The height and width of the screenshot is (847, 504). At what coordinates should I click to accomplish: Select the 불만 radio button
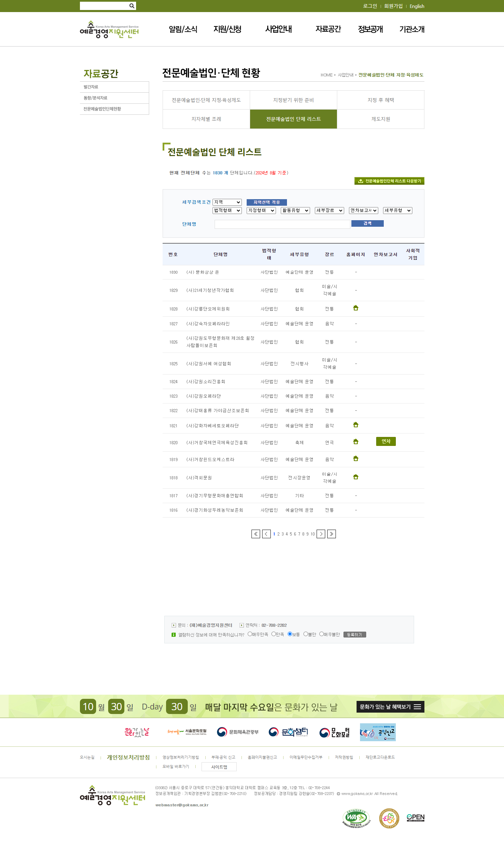pyautogui.click(x=305, y=634)
